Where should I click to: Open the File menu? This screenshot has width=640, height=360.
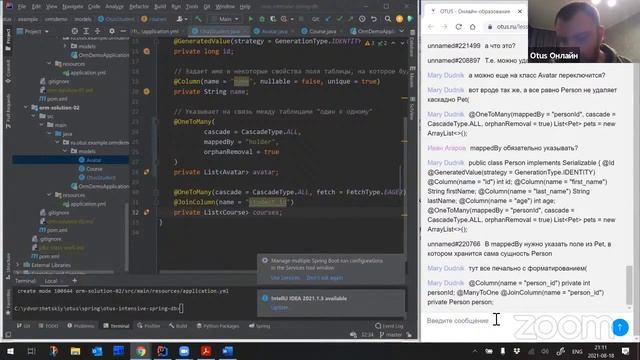coord(22,7)
